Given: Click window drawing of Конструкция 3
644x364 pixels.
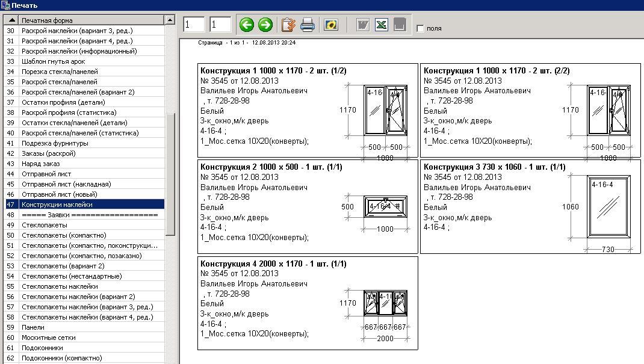Looking at the screenshot, I should point(608,206).
